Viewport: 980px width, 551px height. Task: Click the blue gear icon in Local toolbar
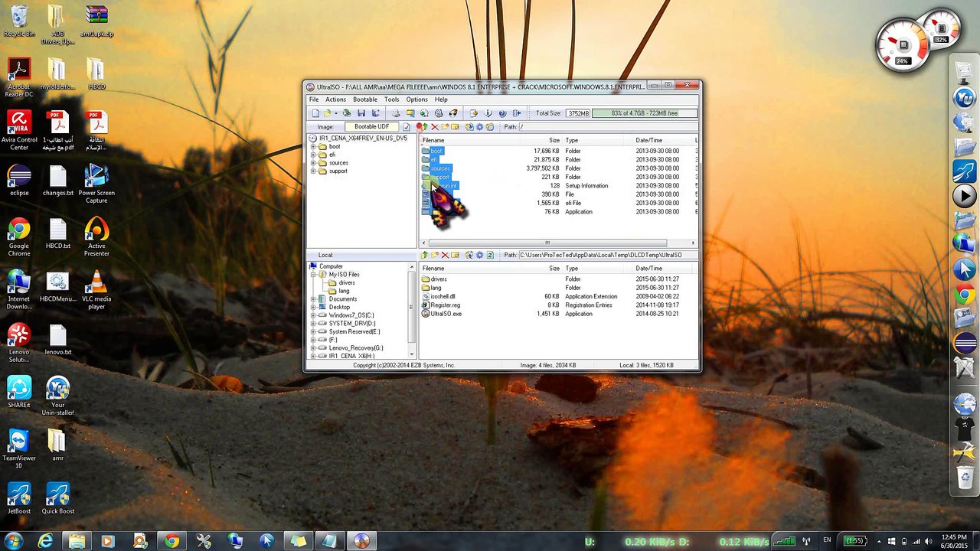coord(479,255)
